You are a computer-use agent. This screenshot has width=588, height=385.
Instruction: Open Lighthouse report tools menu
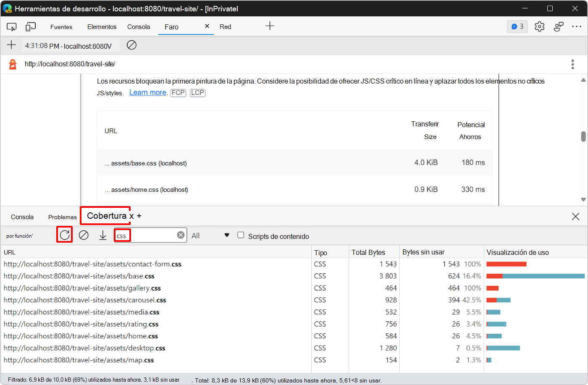[572, 64]
